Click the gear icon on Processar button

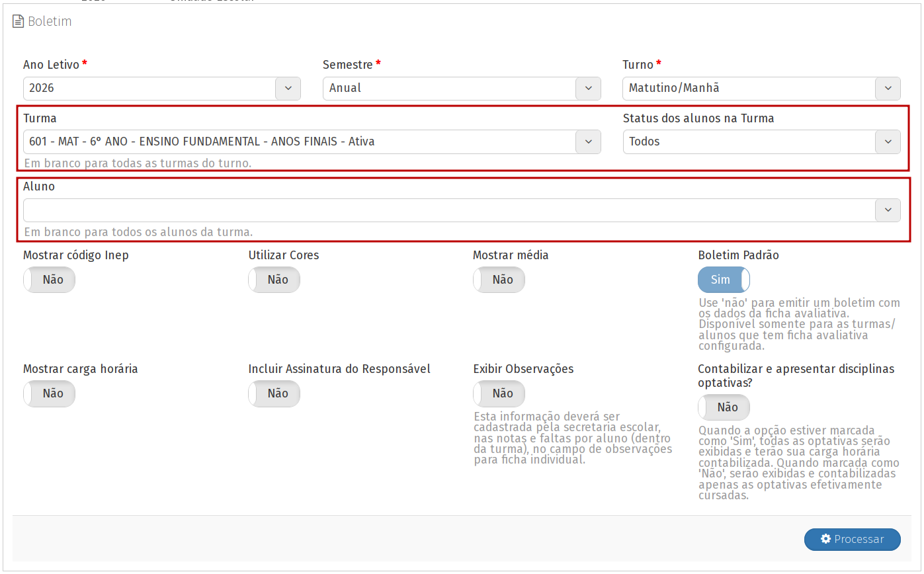point(825,539)
